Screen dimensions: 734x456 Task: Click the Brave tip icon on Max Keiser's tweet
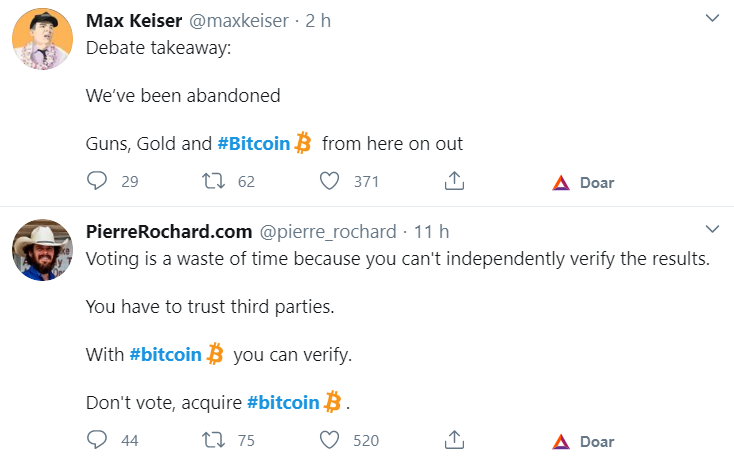(x=561, y=183)
